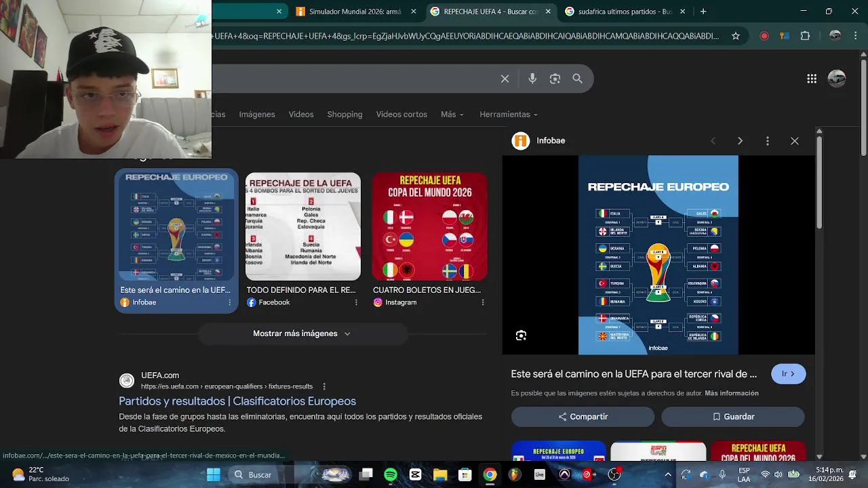This screenshot has height=488, width=868.
Task: Switch to the Imágenes search tab
Action: [x=257, y=115]
